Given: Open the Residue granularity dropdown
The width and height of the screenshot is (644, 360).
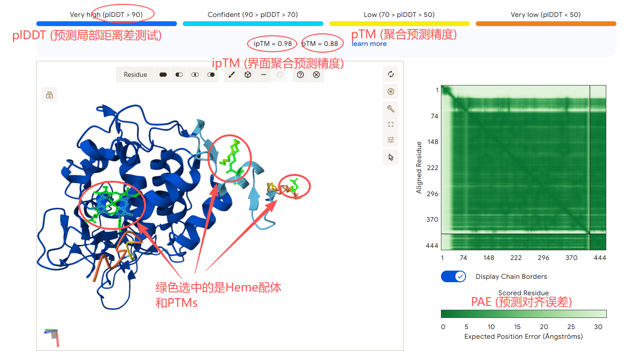Looking at the screenshot, I should pos(135,75).
